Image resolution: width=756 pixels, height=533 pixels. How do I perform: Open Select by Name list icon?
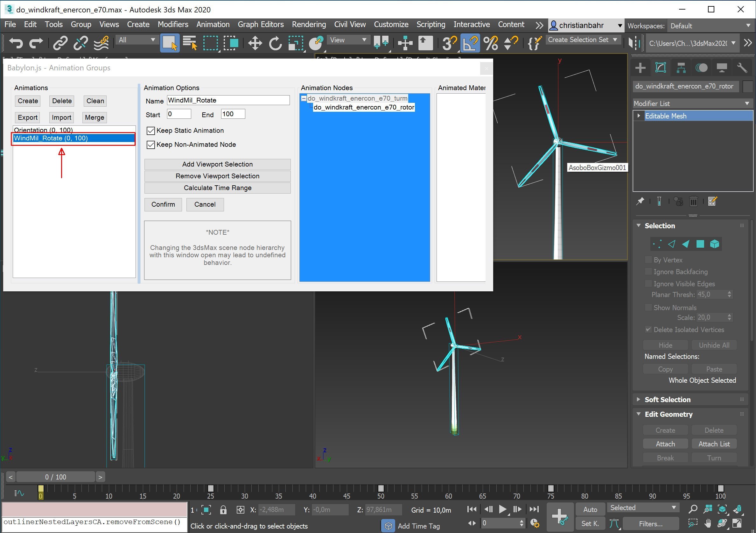click(190, 43)
